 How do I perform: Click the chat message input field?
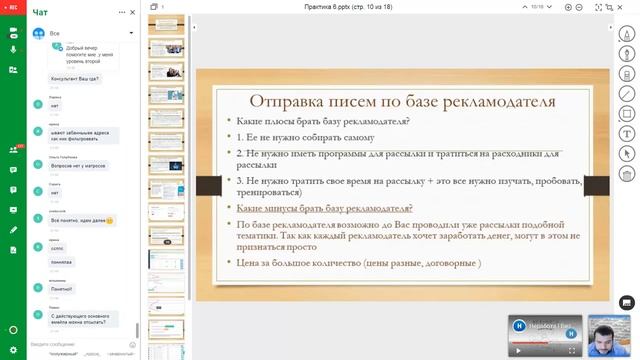tap(78, 344)
